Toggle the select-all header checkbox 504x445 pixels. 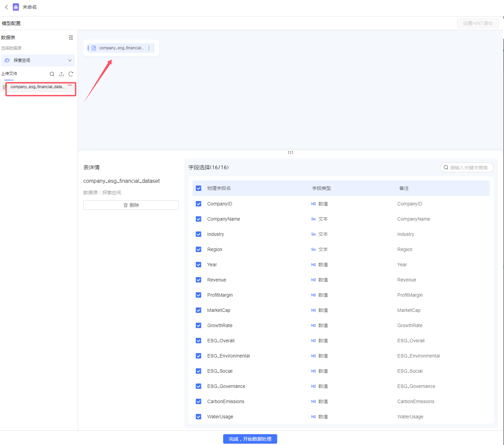pos(198,188)
